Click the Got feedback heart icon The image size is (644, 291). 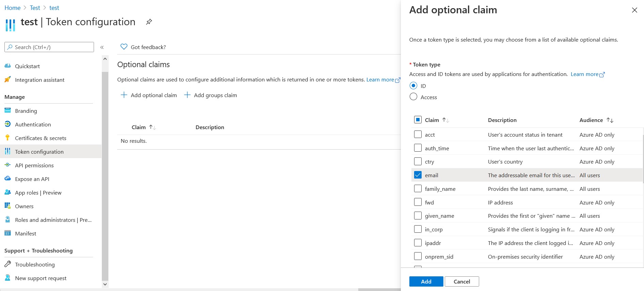(x=124, y=47)
